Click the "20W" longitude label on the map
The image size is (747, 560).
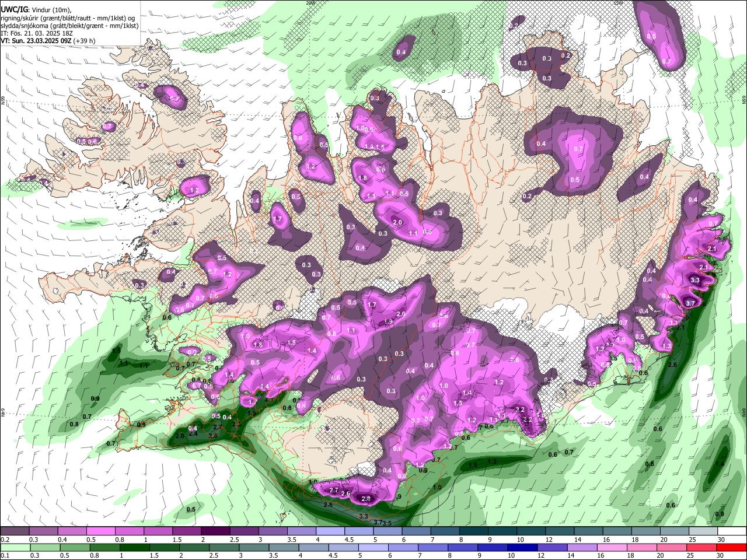[310, 3]
